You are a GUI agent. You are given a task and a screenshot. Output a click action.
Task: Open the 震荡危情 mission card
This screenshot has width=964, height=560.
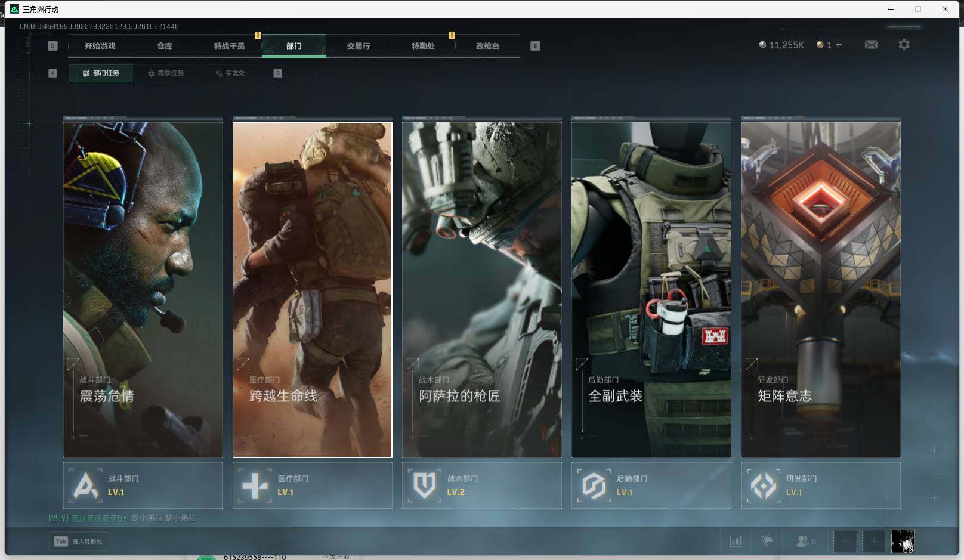[x=143, y=290]
